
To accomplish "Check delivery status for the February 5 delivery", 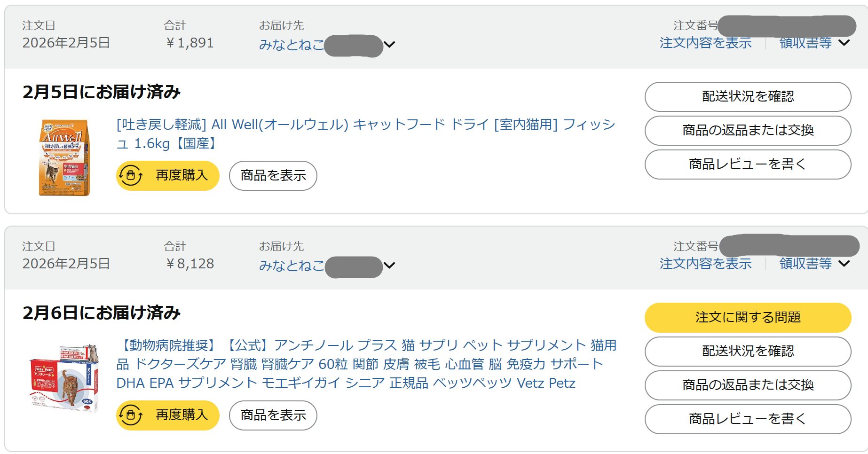I will coord(748,97).
